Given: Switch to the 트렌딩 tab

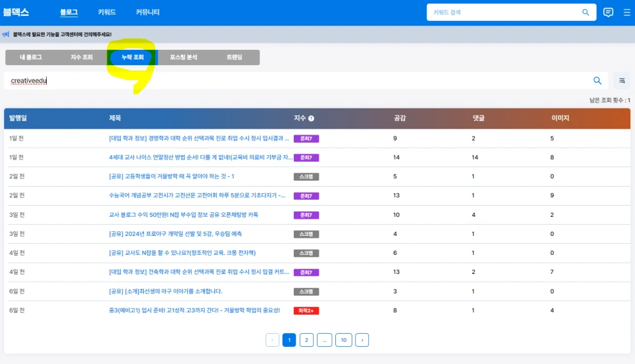Looking at the screenshot, I should pos(234,57).
